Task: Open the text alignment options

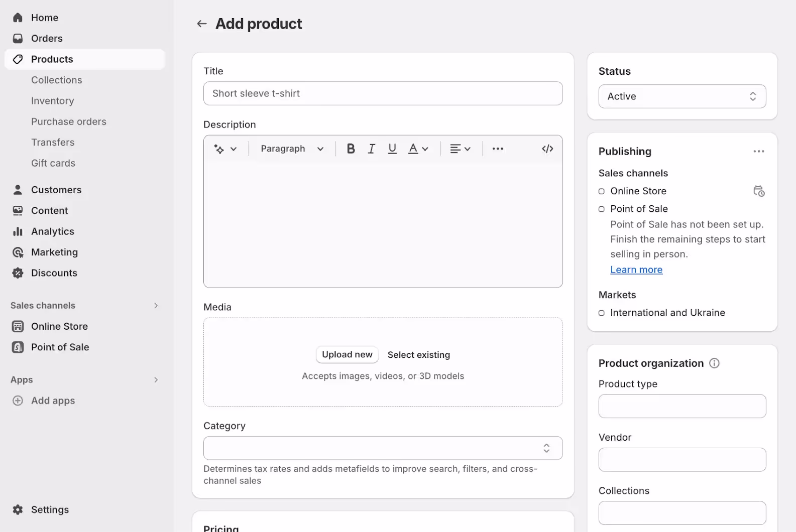Action: click(x=460, y=149)
